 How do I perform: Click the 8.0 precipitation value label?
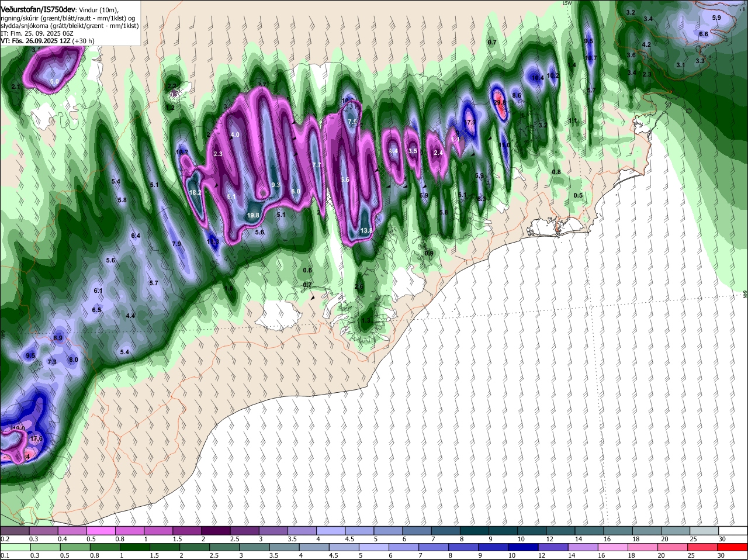tap(74, 359)
